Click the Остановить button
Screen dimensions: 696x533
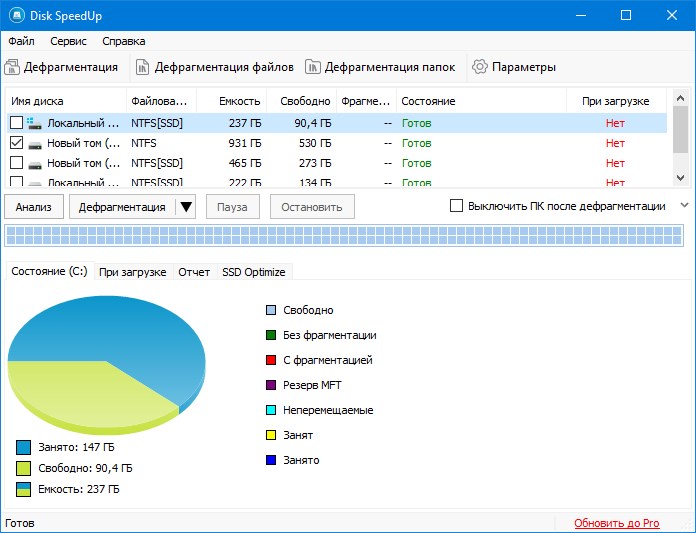pyautogui.click(x=312, y=207)
